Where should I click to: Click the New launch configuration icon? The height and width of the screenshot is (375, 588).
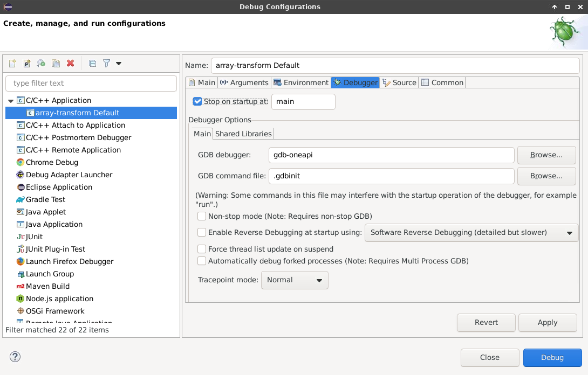12,64
